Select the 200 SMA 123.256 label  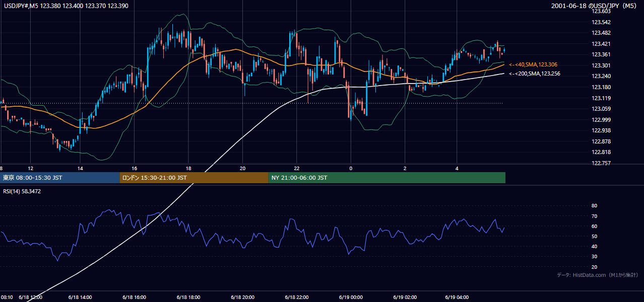click(x=535, y=73)
